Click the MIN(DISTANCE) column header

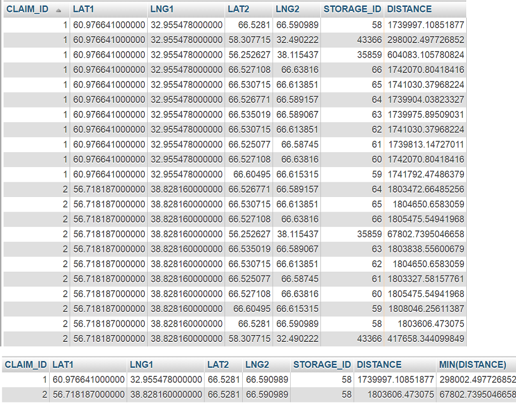pos(472,365)
